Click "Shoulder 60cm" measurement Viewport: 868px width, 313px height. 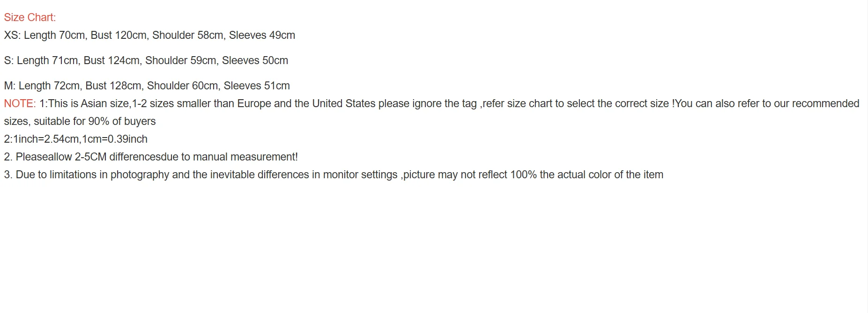click(182, 86)
